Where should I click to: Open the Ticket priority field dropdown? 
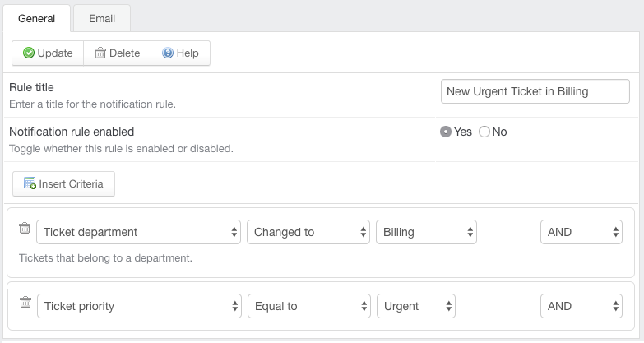point(139,306)
